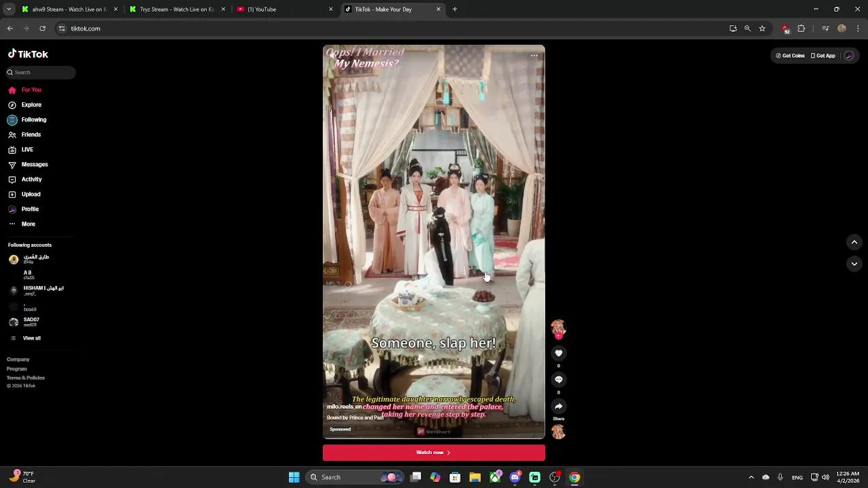Open Chrome tab search dropdown
Image resolution: width=868 pixels, height=488 pixels.
tap(8, 9)
